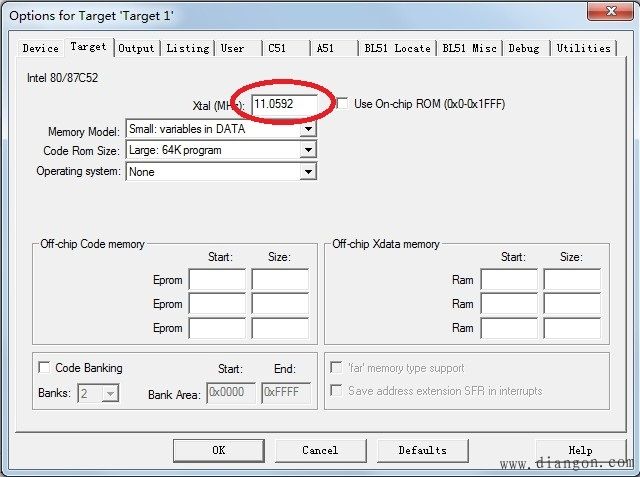640x477 pixels.
Task: Open the Output tab
Action: [x=136, y=48]
